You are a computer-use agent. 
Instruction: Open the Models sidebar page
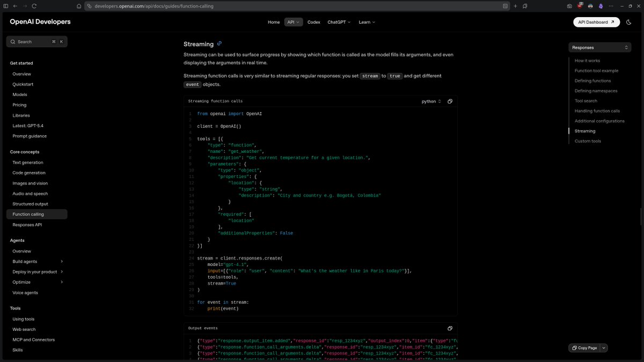click(20, 94)
